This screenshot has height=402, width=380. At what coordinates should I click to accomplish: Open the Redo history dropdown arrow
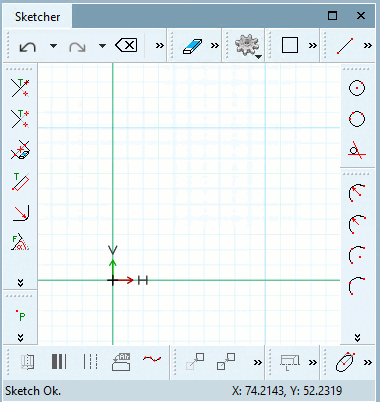[102, 46]
